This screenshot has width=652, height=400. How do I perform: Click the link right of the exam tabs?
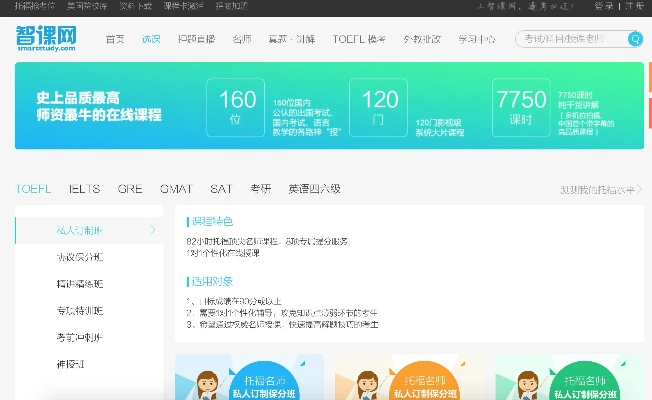click(601, 190)
